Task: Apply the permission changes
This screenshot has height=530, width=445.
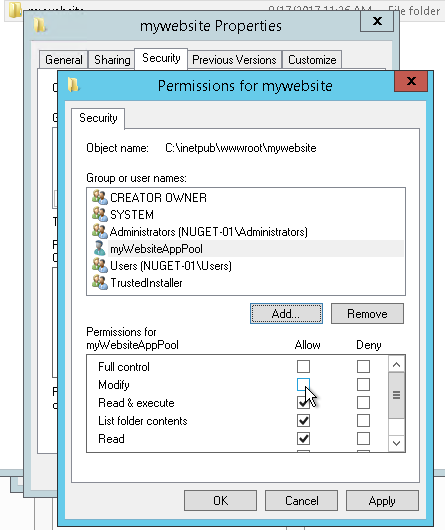Action: pyautogui.click(x=382, y=501)
